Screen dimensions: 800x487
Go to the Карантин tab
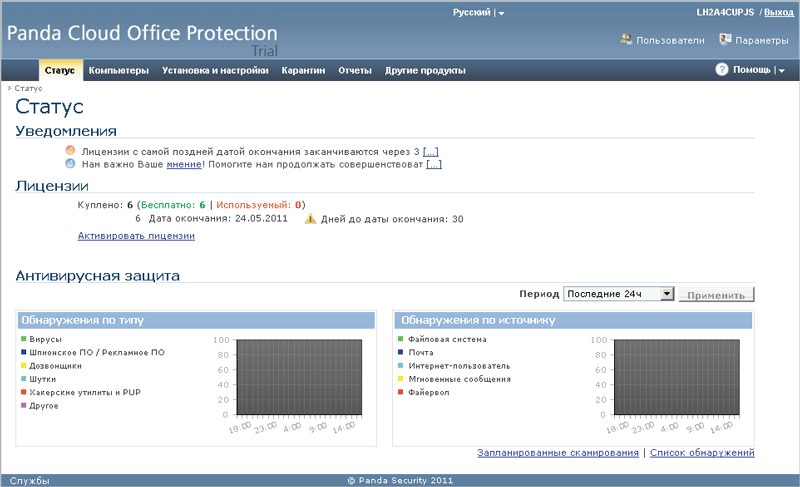pyautogui.click(x=303, y=70)
